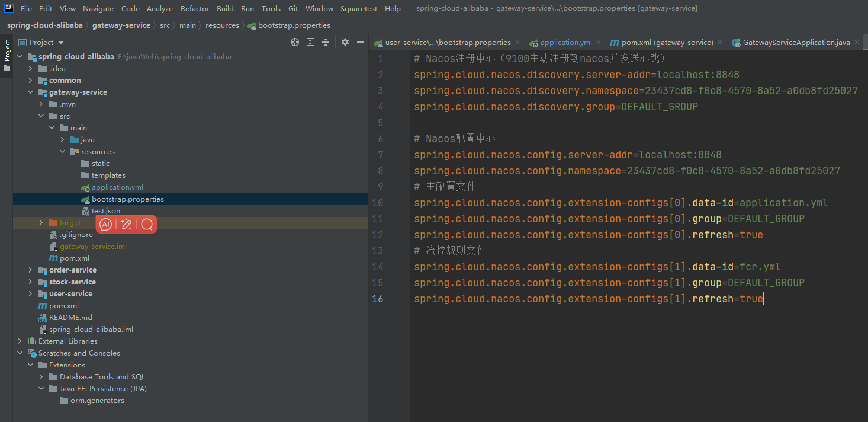Viewport: 868px width, 422px height.
Task: Open the Navigate menu
Action: pyautogui.click(x=98, y=9)
